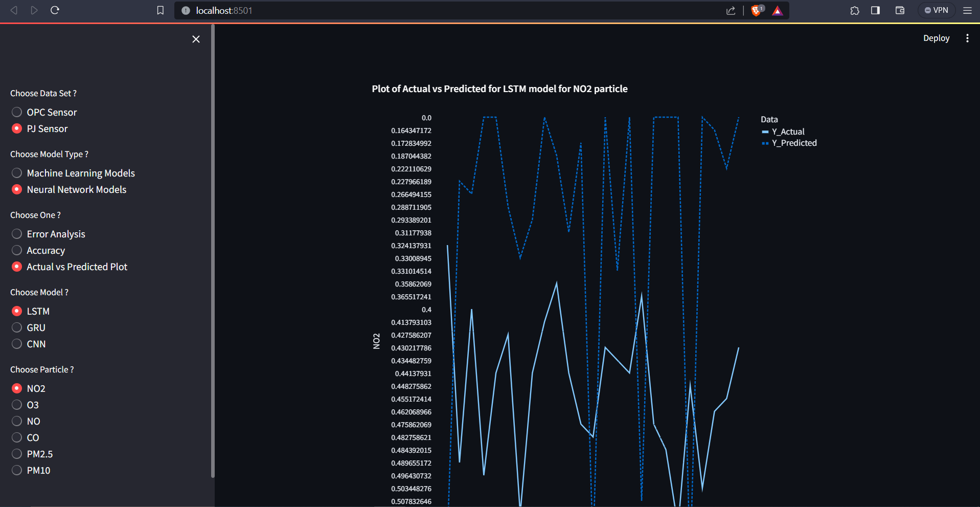Select NO2 particle
The height and width of the screenshot is (507, 980).
coord(29,388)
